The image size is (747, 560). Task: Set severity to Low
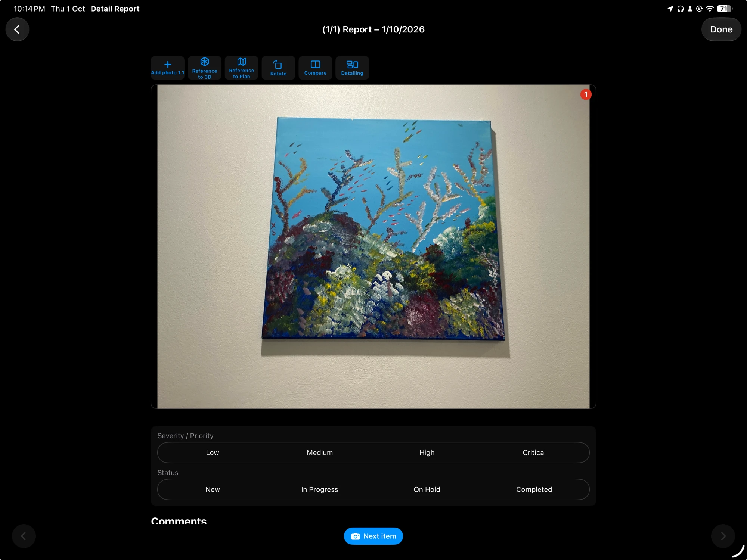point(213,452)
